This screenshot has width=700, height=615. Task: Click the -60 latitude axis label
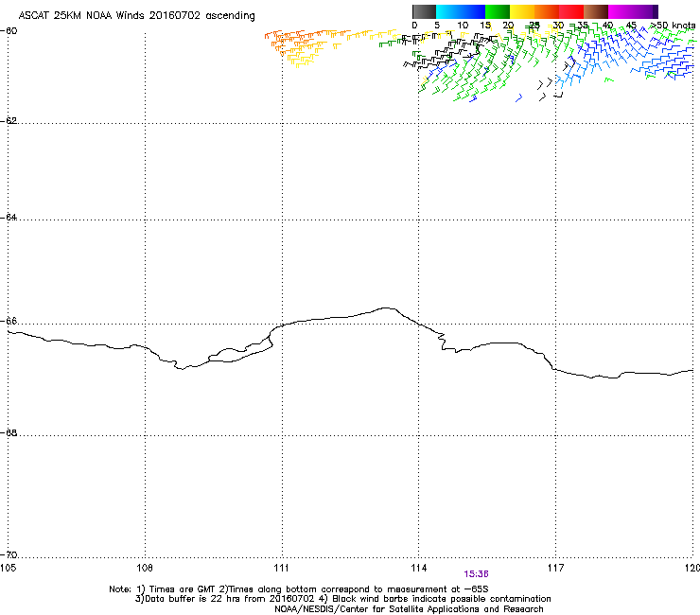9,31
